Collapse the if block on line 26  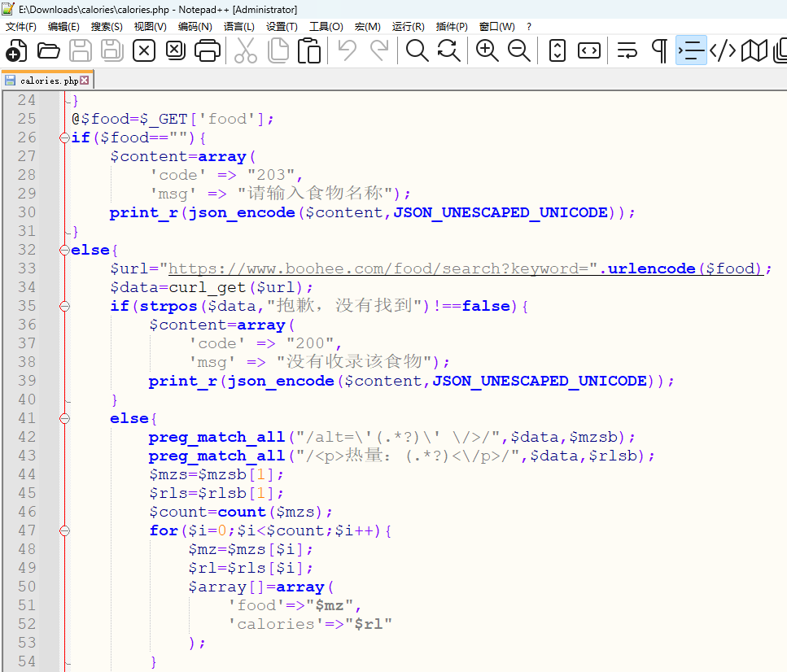pyautogui.click(x=64, y=137)
